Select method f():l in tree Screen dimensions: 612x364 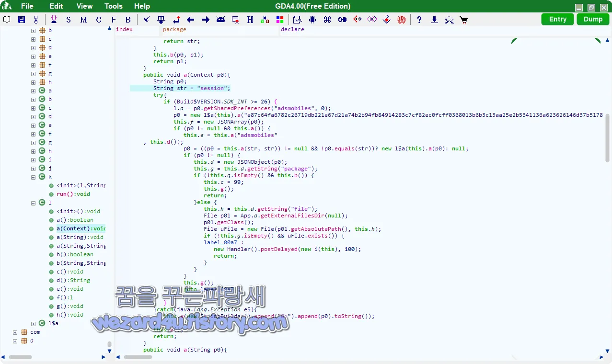(x=64, y=297)
